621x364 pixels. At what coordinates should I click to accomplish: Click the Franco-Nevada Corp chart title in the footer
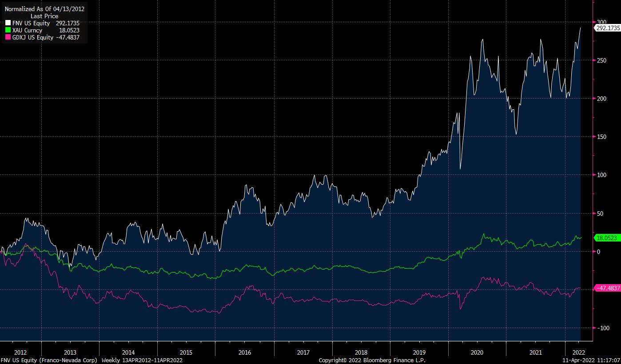50,360
